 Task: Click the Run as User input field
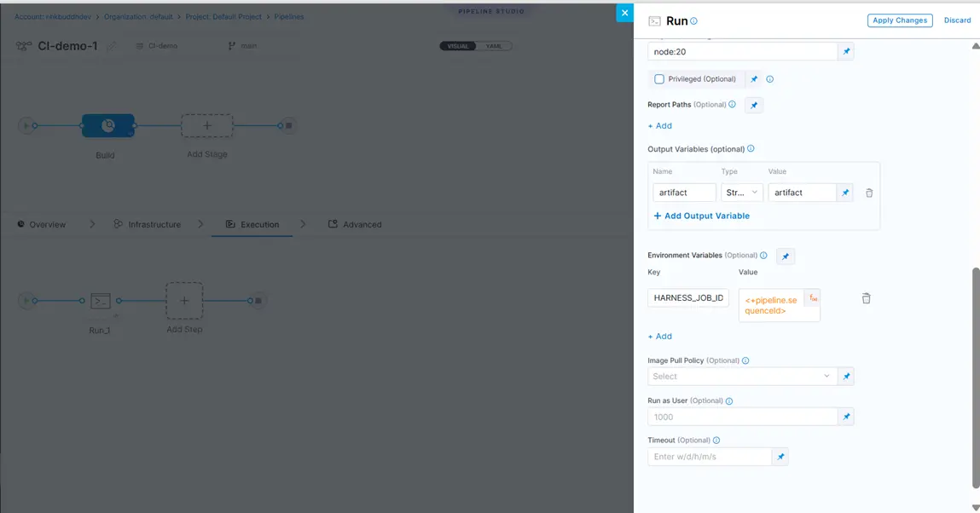tap(743, 417)
